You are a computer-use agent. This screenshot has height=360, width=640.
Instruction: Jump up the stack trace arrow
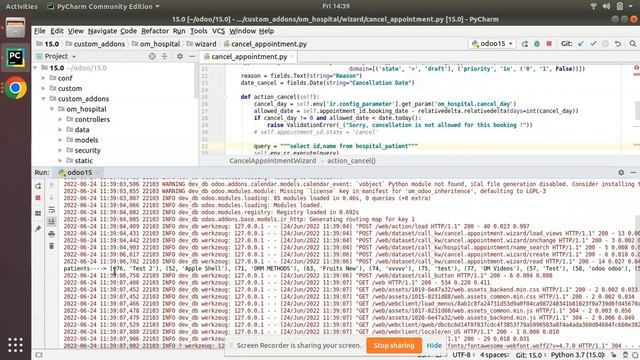(x=51, y=185)
